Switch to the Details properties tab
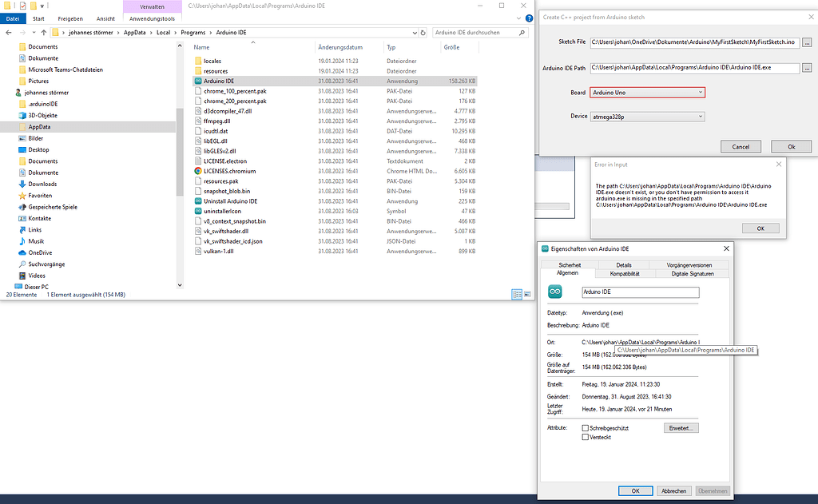The height and width of the screenshot is (504, 818). [x=623, y=265]
